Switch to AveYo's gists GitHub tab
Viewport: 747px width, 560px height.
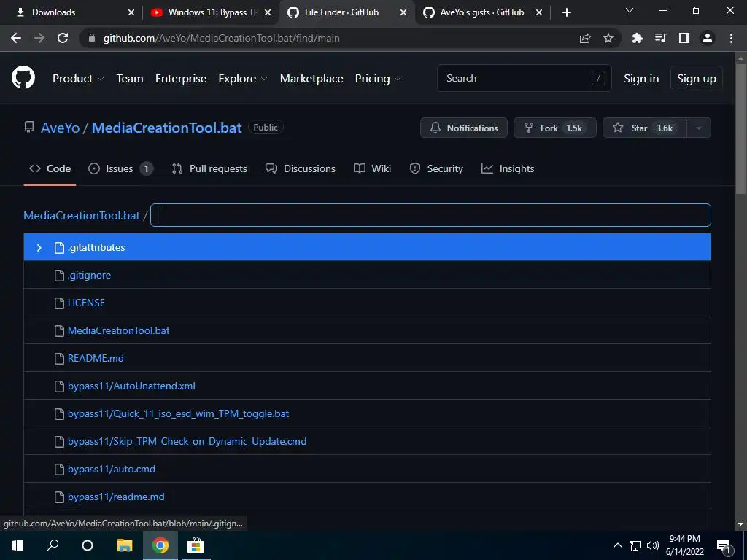[x=482, y=12]
